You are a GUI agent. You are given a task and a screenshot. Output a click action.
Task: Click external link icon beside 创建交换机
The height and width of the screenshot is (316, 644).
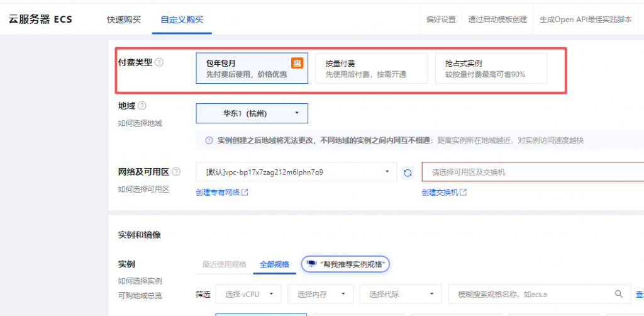pyautogui.click(x=464, y=193)
